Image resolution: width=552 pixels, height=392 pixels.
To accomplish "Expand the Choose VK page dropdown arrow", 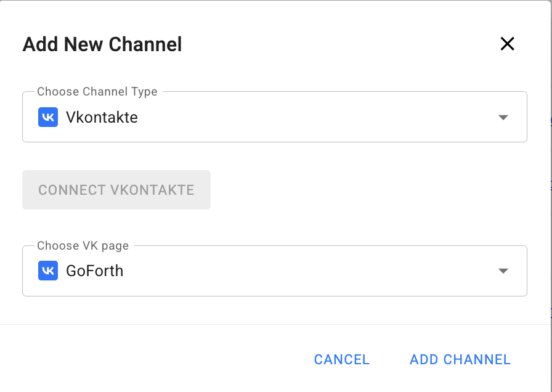I will 503,271.
